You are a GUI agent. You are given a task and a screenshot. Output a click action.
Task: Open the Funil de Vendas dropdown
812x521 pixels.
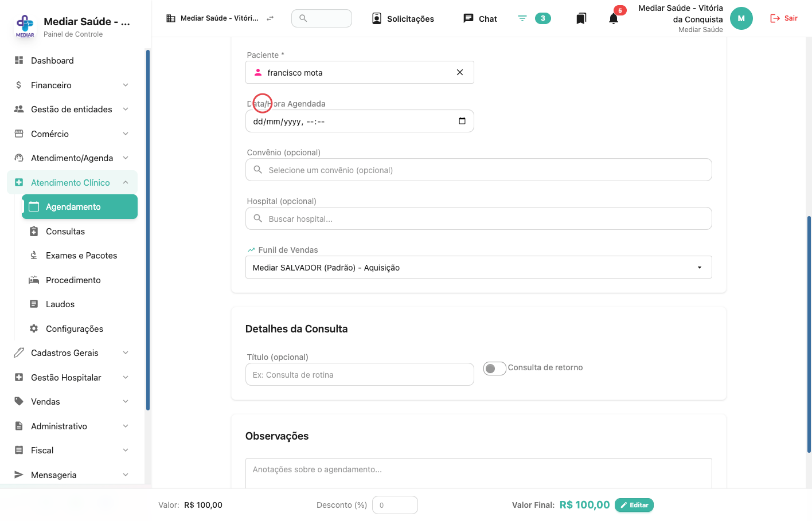pyautogui.click(x=479, y=267)
